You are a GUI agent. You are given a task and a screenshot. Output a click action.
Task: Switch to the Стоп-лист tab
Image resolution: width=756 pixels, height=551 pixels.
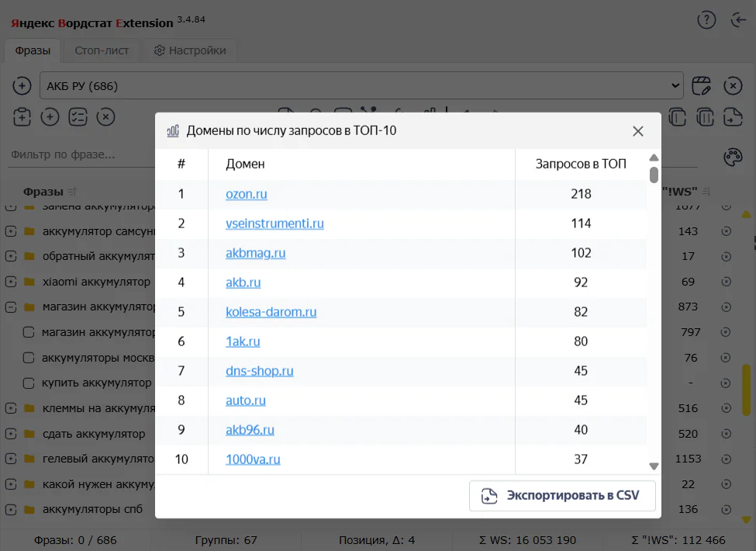pos(102,50)
